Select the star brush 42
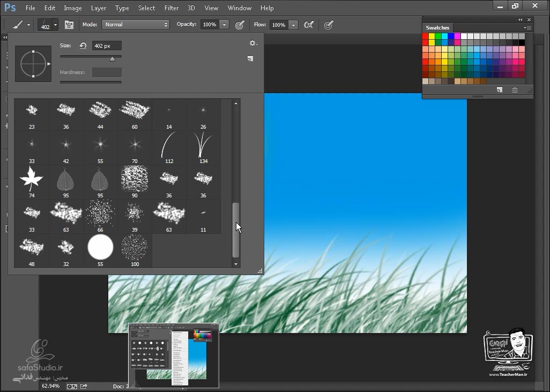 [x=66, y=148]
